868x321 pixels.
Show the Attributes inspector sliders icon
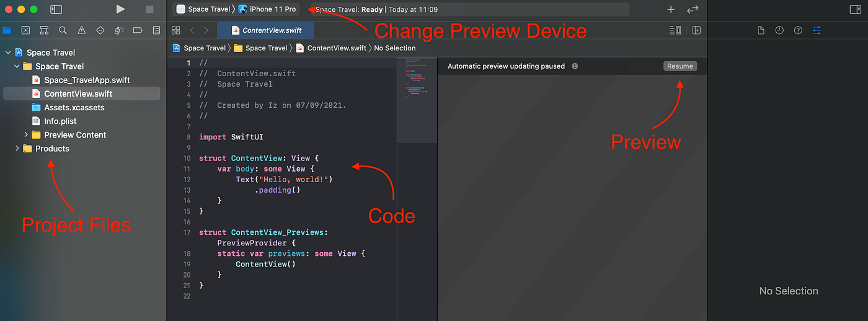point(817,30)
